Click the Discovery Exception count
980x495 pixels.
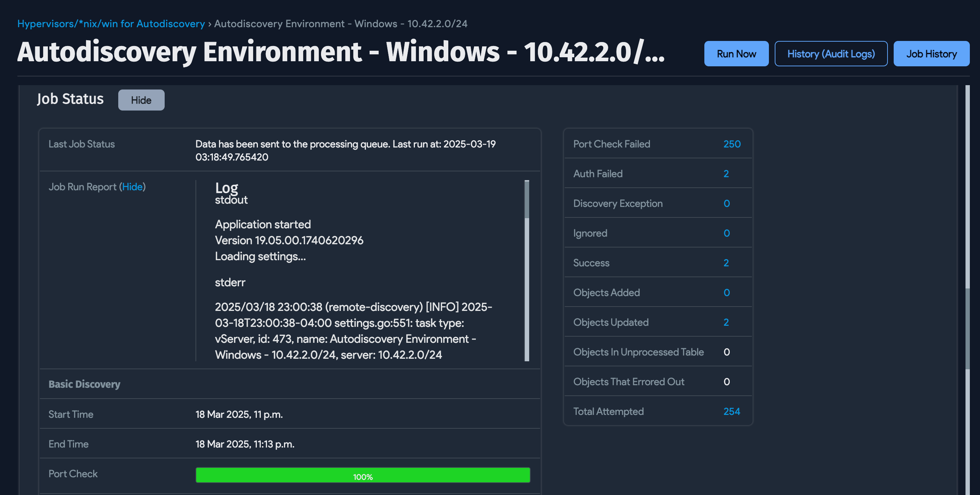pos(726,203)
